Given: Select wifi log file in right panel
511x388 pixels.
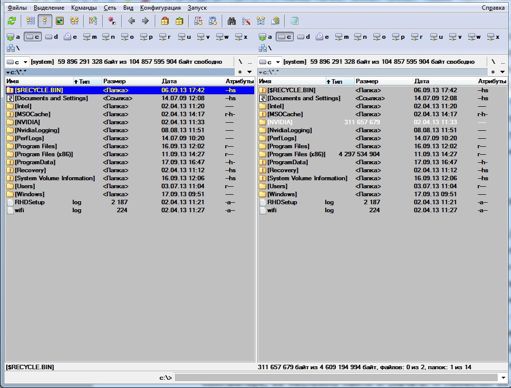Looking at the screenshot, I should (383, 210).
